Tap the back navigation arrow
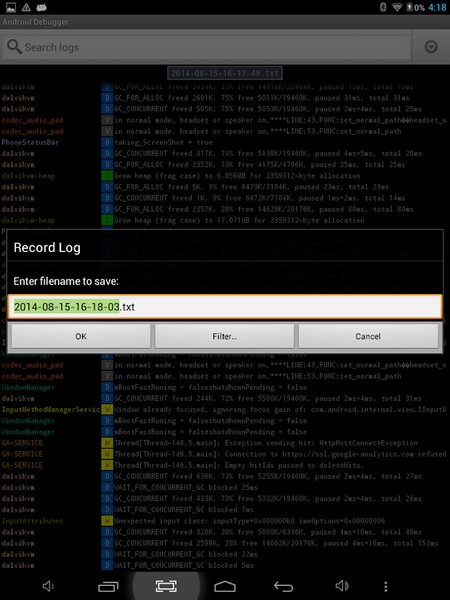This screenshot has width=450, height=600. pyautogui.click(x=284, y=587)
